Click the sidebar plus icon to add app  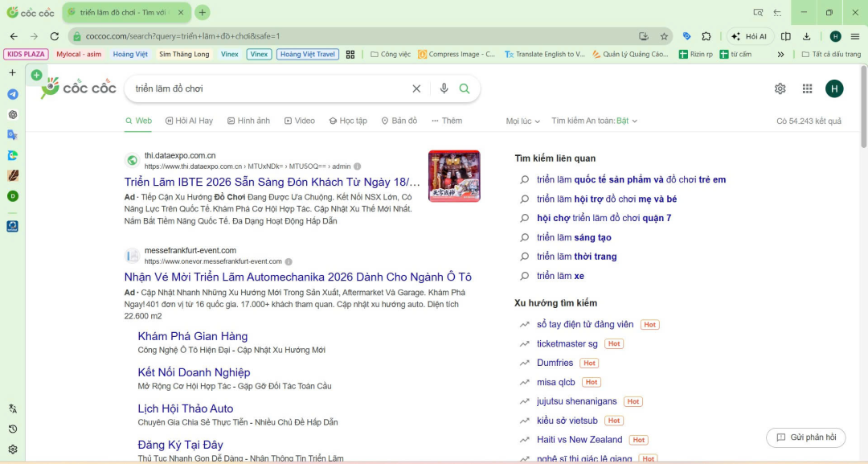tap(13, 72)
